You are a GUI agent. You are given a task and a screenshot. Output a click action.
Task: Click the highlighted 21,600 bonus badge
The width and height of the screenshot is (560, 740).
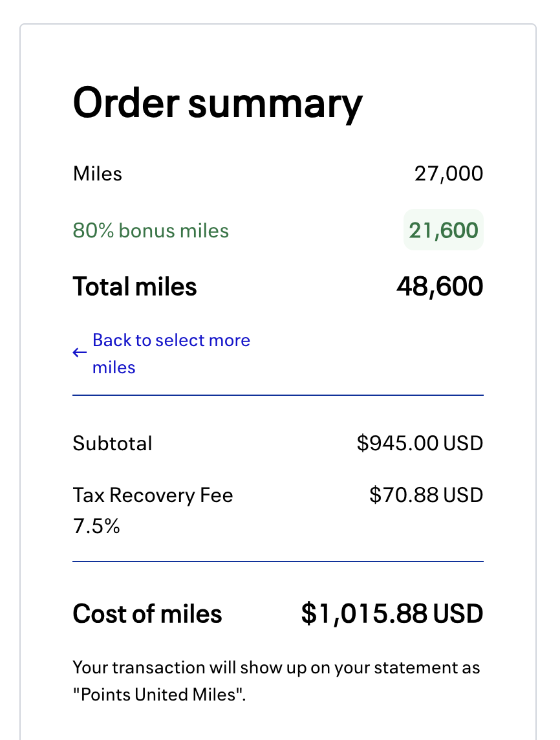[444, 230]
